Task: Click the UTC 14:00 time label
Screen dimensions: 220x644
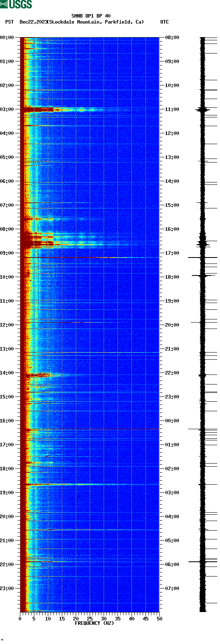Action: (172, 181)
